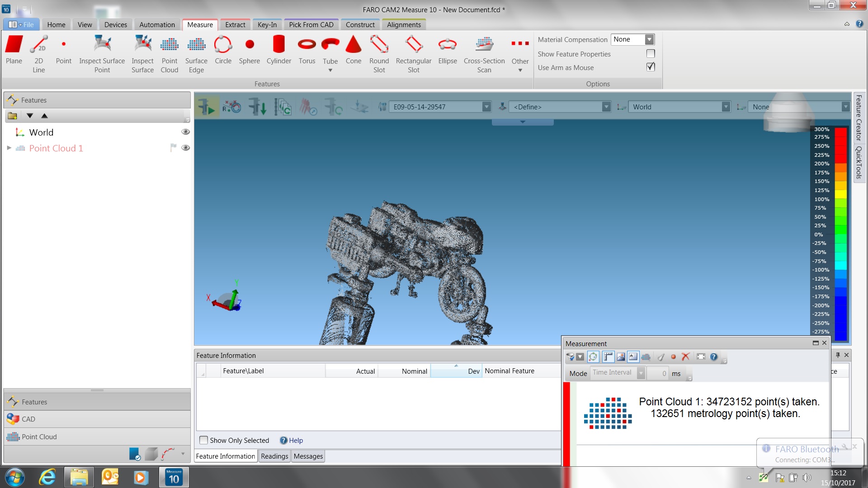Open the Feature Creator side panel
The image size is (868, 488).
(859, 118)
